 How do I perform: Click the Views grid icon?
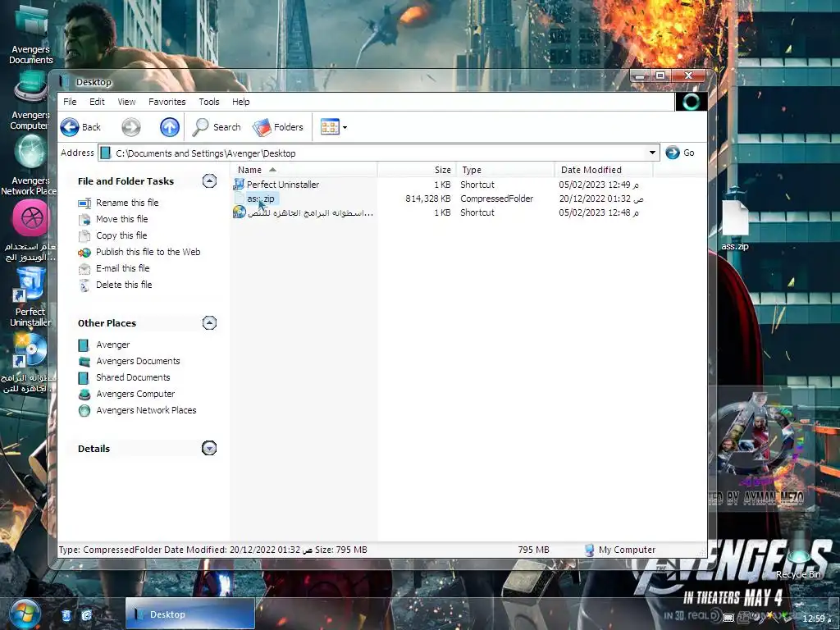pos(330,127)
